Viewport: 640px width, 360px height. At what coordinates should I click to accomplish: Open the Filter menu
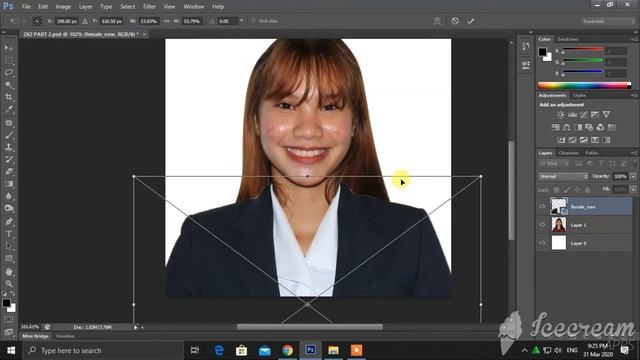[x=149, y=7]
